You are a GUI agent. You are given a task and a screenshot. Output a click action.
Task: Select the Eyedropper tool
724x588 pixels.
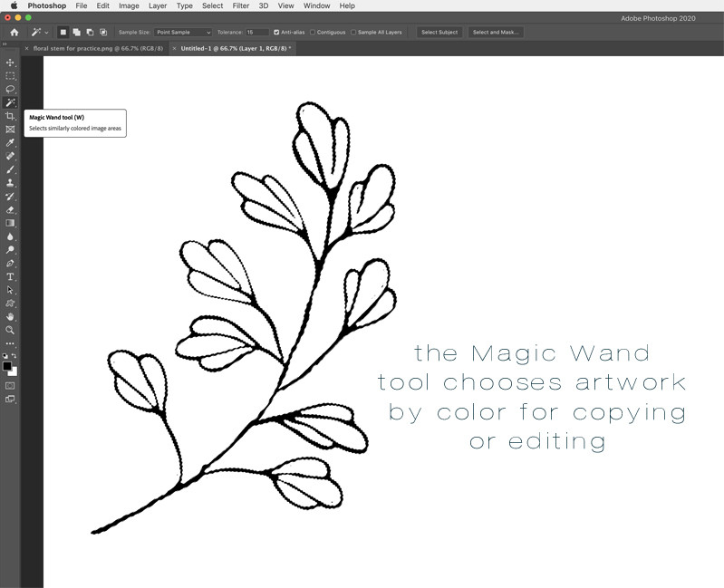tap(10, 143)
